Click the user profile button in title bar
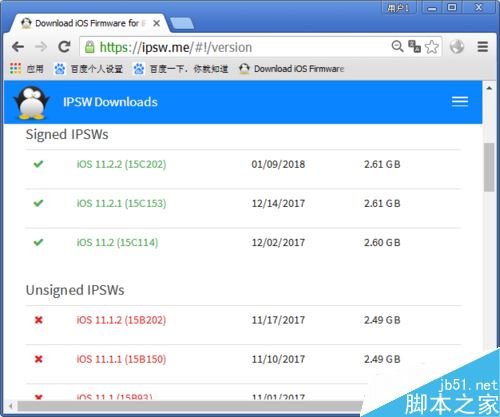Screen dimensions: 500x417 point(399,8)
